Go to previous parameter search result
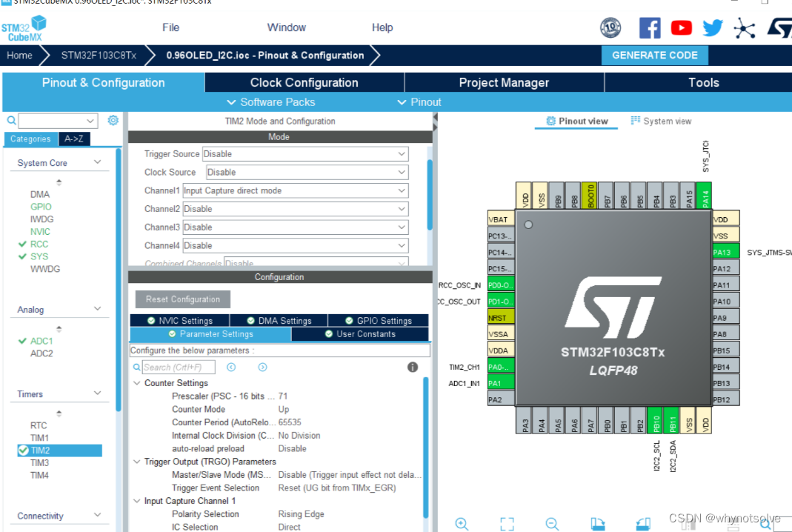Screen dimensions: 792x532 point(231,368)
